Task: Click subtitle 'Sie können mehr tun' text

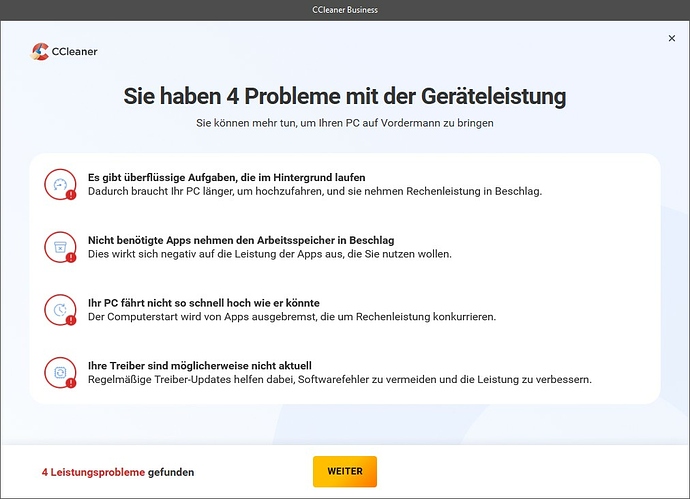Action: [x=345, y=123]
